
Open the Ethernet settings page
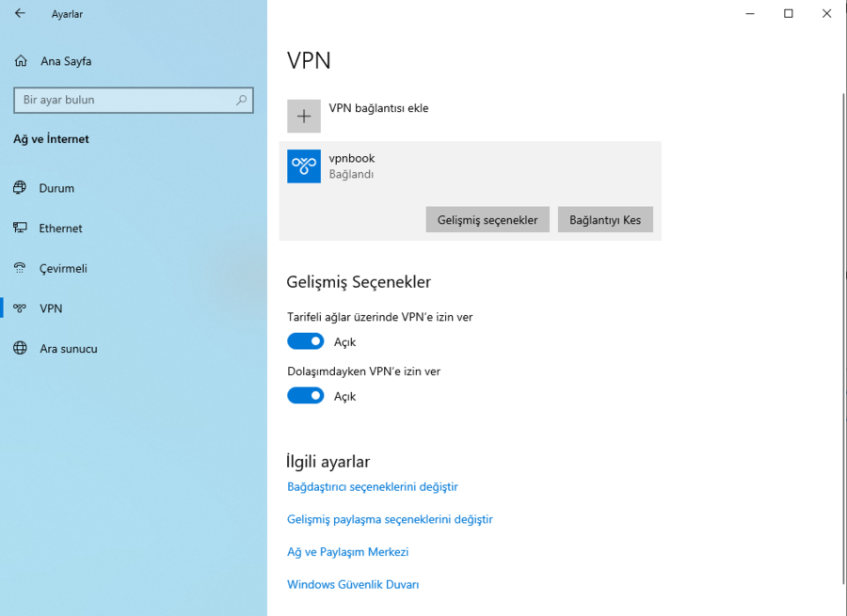point(60,229)
